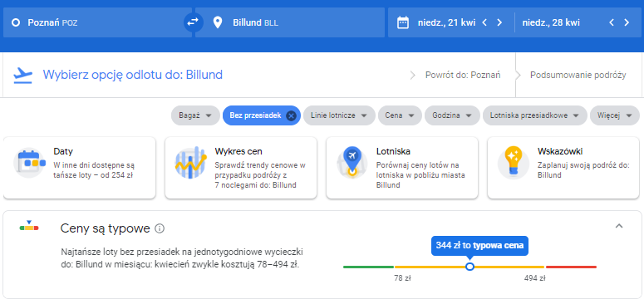Open return date niedz., 28 kwi
This screenshot has height=304, width=644.
(551, 22)
